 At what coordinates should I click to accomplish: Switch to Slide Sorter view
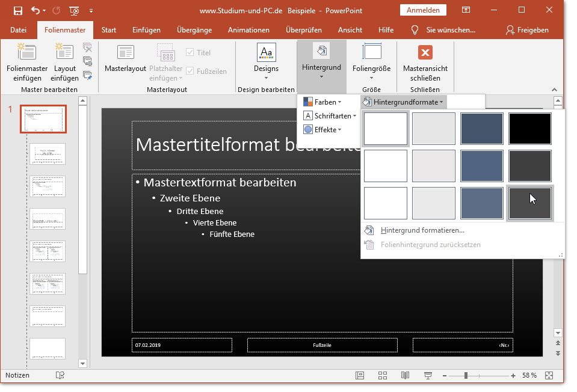pyautogui.click(x=383, y=375)
